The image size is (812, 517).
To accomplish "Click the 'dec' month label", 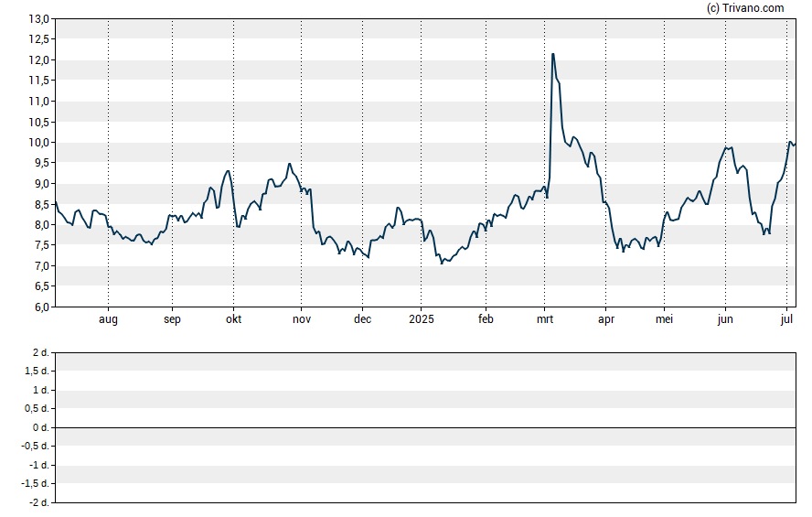I will [362, 319].
